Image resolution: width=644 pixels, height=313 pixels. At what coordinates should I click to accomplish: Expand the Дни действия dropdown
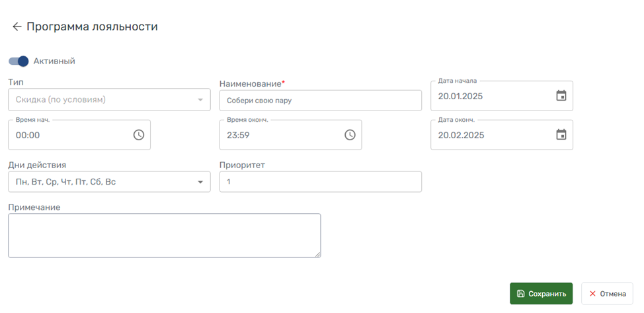point(200,182)
